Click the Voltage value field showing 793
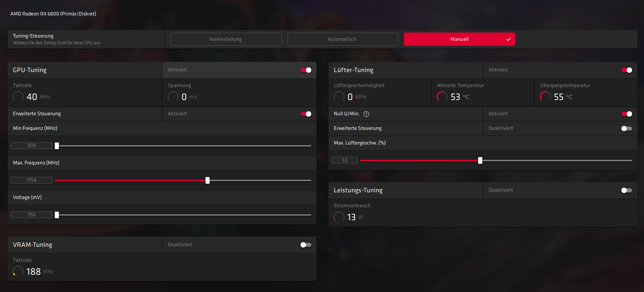Image resolution: width=644 pixels, height=292 pixels. tap(32, 215)
